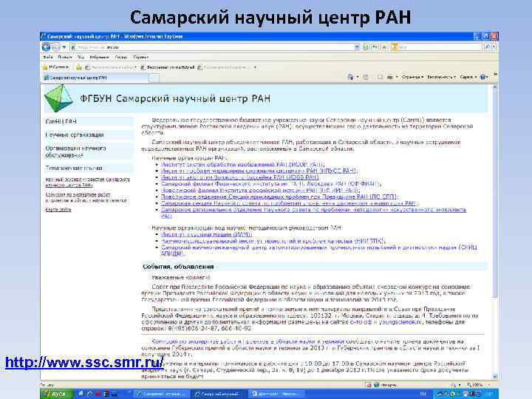The height and width of the screenshot is (399, 532).
Task: Click the Избранное star button on favorites bar
Action: pyautogui.click(x=55, y=67)
